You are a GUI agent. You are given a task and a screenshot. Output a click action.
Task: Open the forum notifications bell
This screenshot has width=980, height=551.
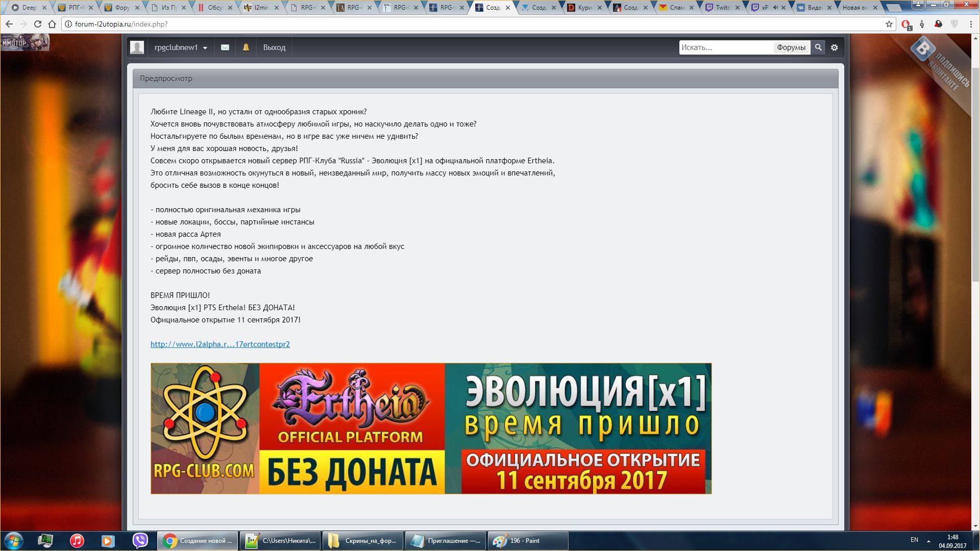(246, 47)
